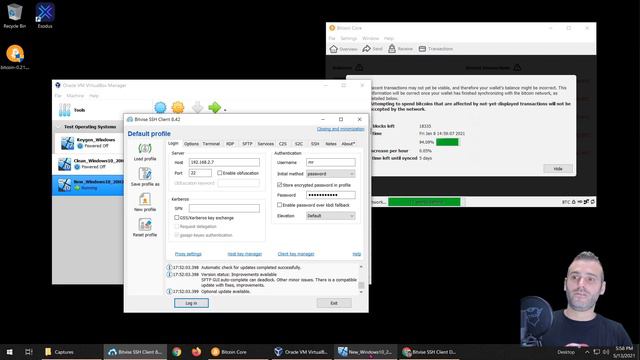Open Host key manager link

(x=244, y=254)
